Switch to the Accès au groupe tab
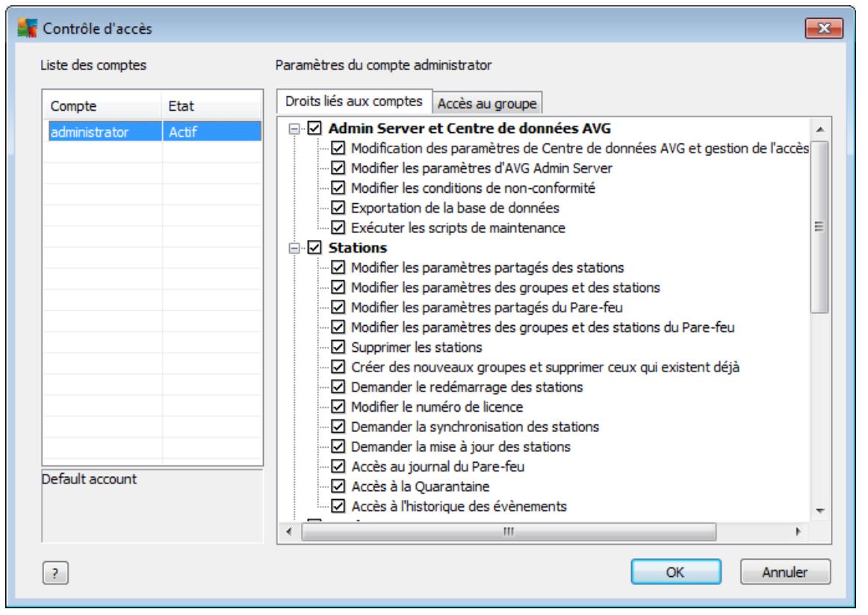The width and height of the screenshot is (868, 615). point(487,104)
